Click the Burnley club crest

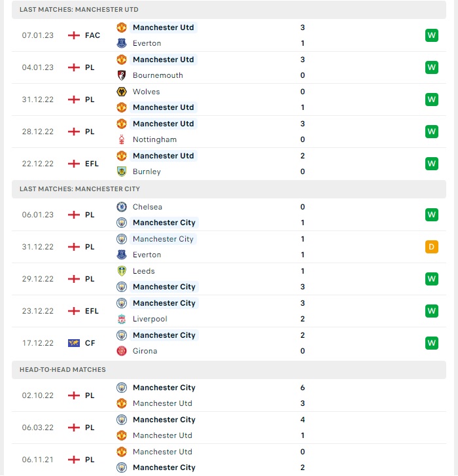pos(122,172)
